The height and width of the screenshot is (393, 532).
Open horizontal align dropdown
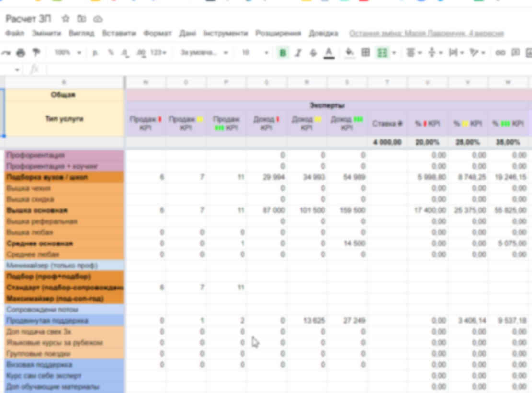(414, 53)
